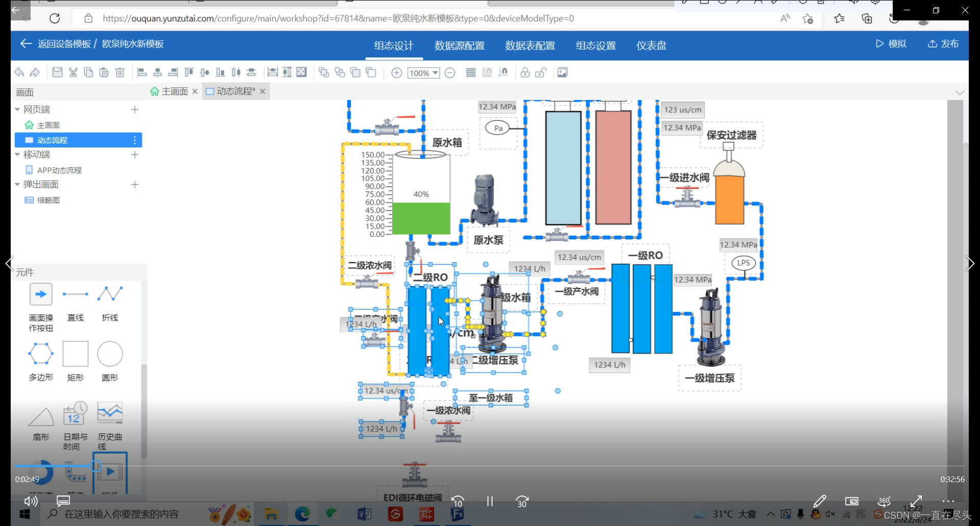
Task: Pick the 画面操作按钮 component
Action: point(41,307)
